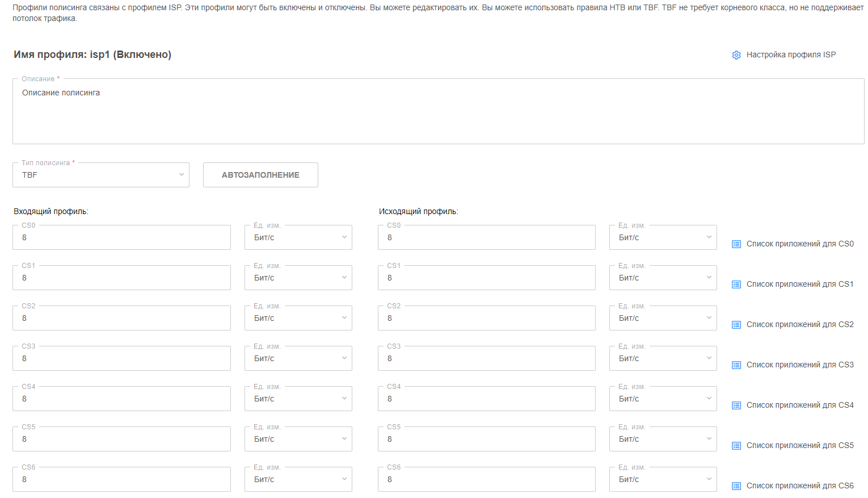Focus the incoming CS2 value field
This screenshot has height=498, width=868.
121,318
